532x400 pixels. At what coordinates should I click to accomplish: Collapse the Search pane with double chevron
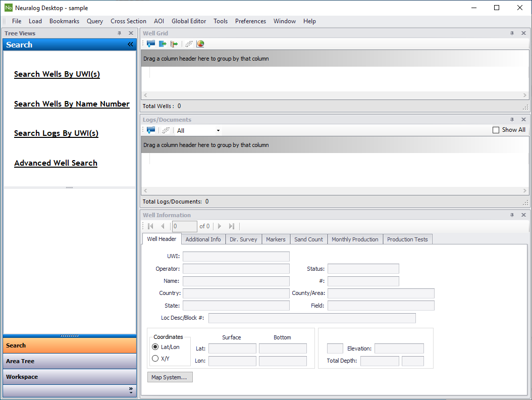(130, 44)
